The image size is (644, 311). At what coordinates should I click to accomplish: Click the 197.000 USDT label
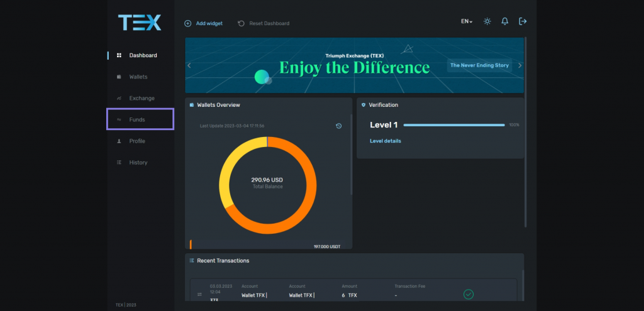click(x=327, y=246)
